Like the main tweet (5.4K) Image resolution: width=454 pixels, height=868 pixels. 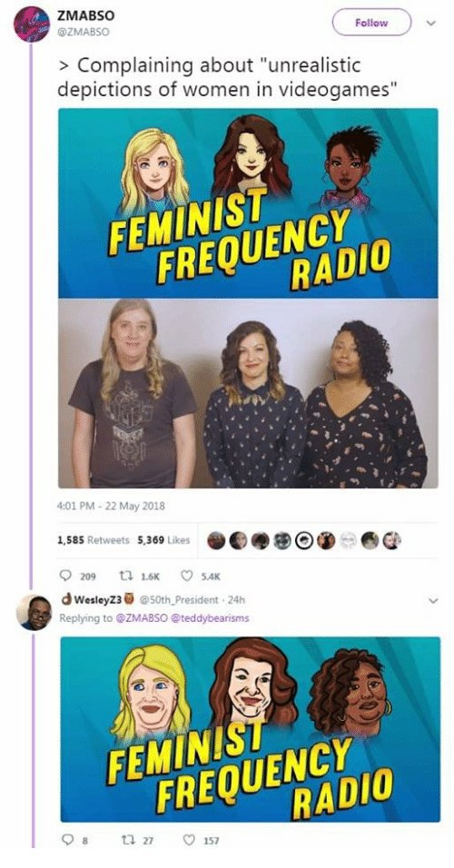(x=202, y=577)
